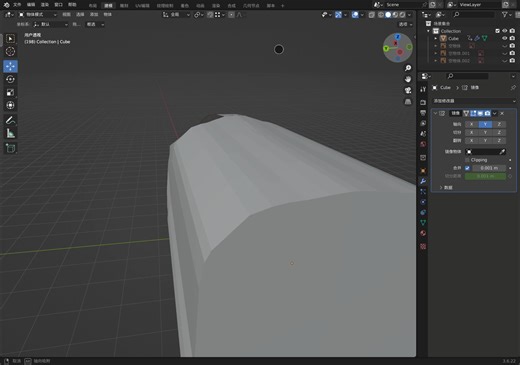Screen dimensions: 520x365
Task: Click the viewport pan hand icon
Action: 408,79
